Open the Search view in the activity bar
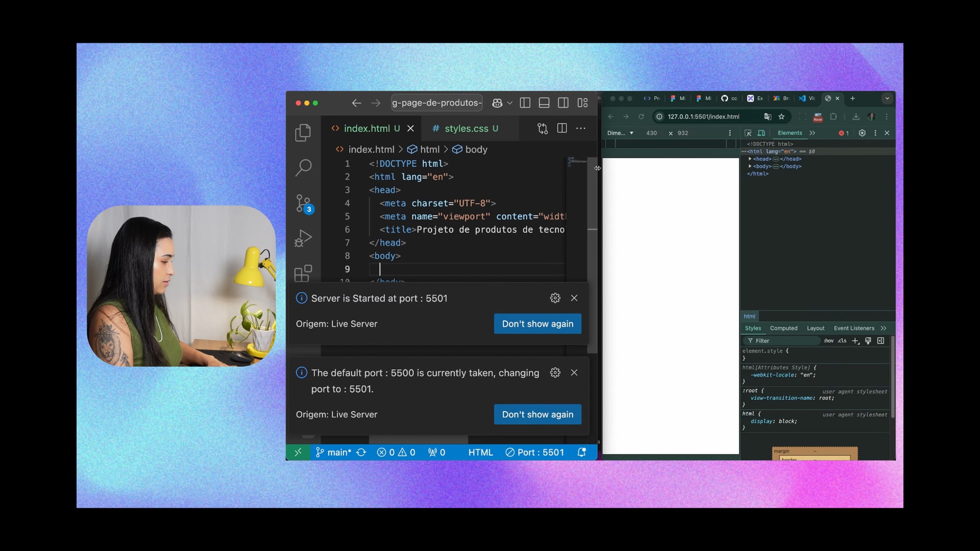 pos(303,167)
